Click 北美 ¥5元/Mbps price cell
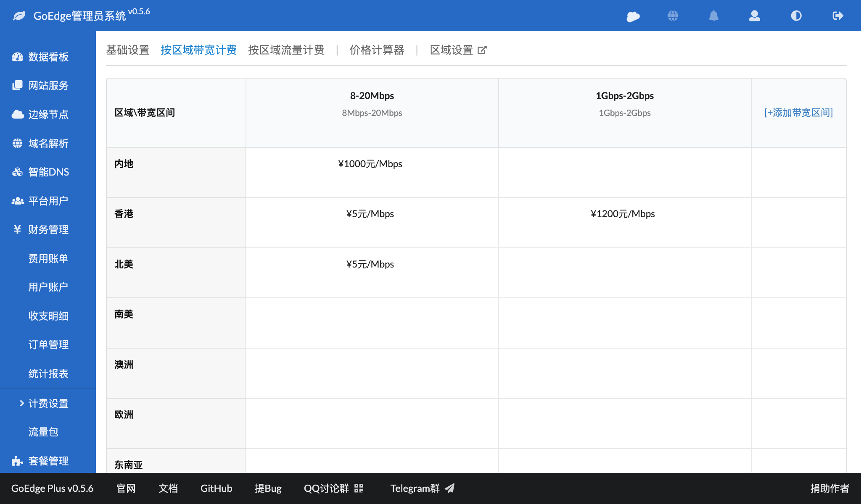 372,273
